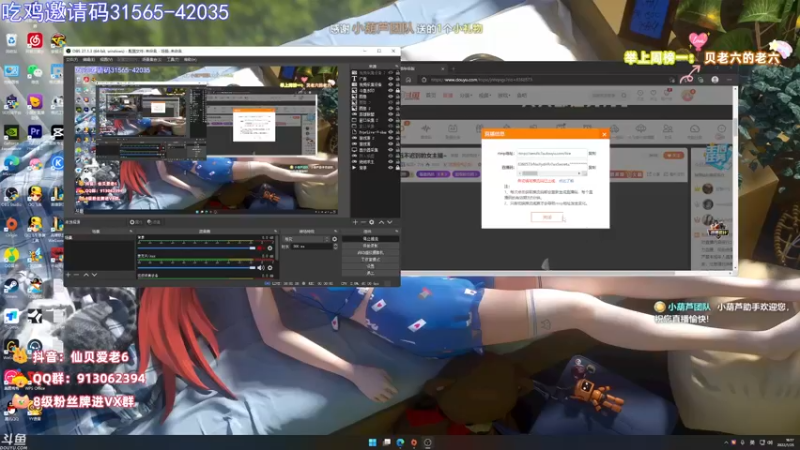Click rtmp address field in dialog
The width and height of the screenshot is (800, 450).
coord(552,153)
